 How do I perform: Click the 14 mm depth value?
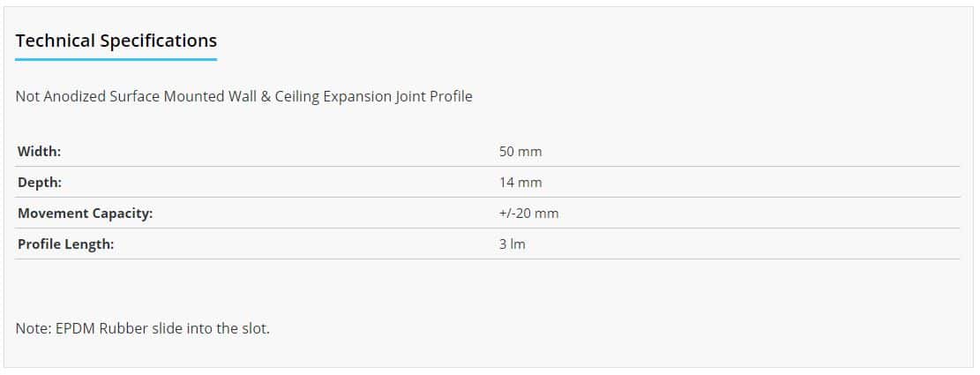(x=520, y=183)
